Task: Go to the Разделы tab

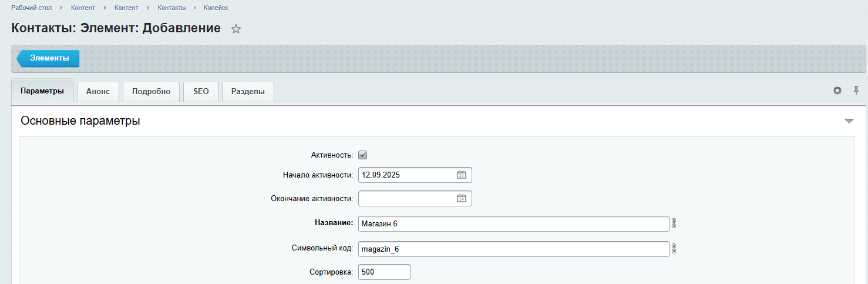Action: tap(248, 92)
